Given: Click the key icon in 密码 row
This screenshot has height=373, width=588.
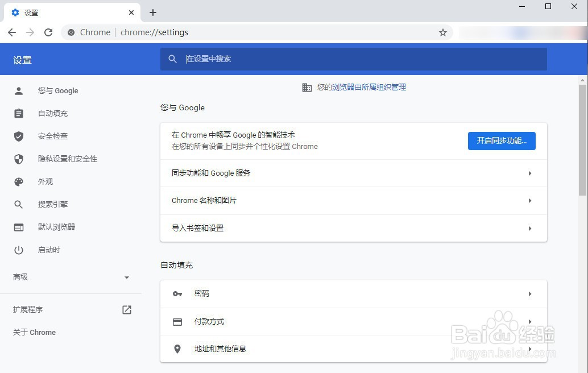Looking at the screenshot, I should click(177, 293).
